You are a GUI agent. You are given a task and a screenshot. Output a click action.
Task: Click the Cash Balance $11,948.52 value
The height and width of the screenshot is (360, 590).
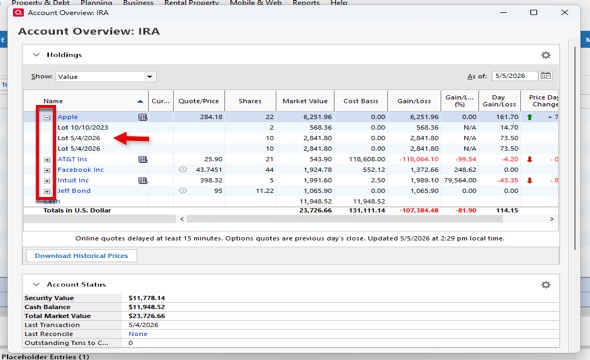147,307
